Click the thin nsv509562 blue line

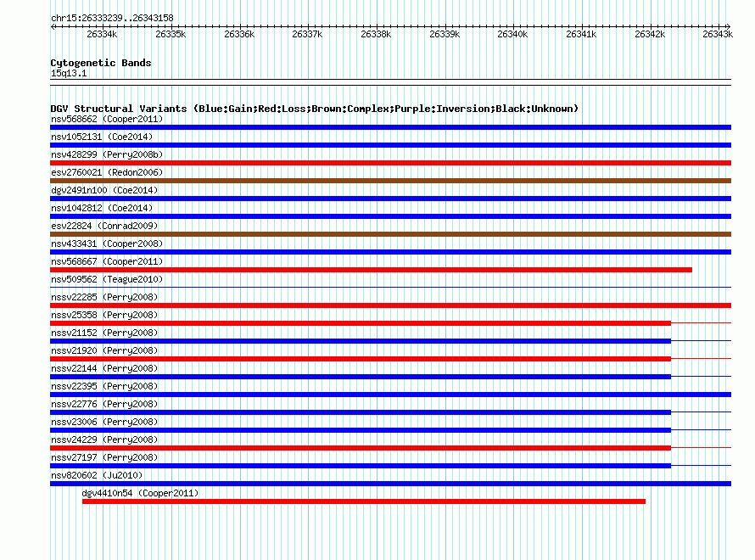coord(390,288)
